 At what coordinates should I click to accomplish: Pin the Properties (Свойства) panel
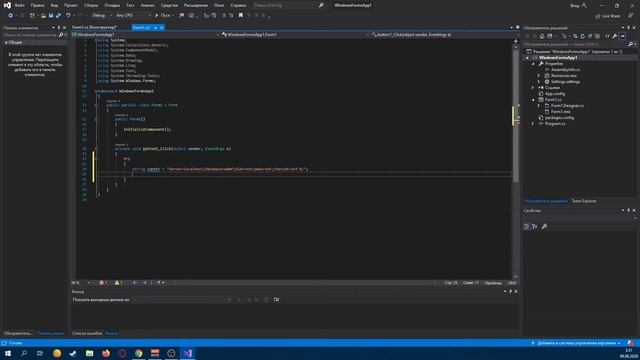pos(629,211)
